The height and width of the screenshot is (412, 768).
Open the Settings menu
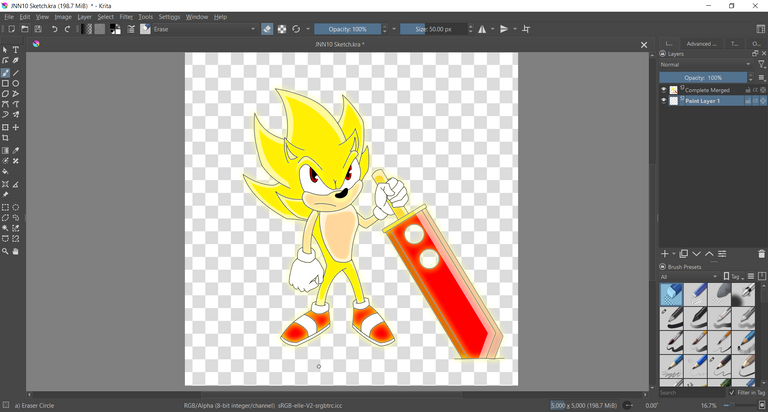click(169, 17)
